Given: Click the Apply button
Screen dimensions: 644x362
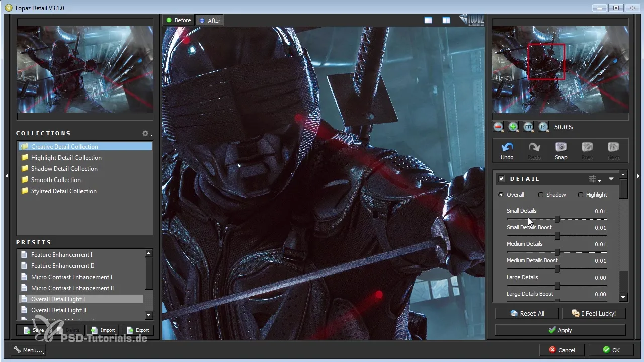Looking at the screenshot, I should [560, 330].
